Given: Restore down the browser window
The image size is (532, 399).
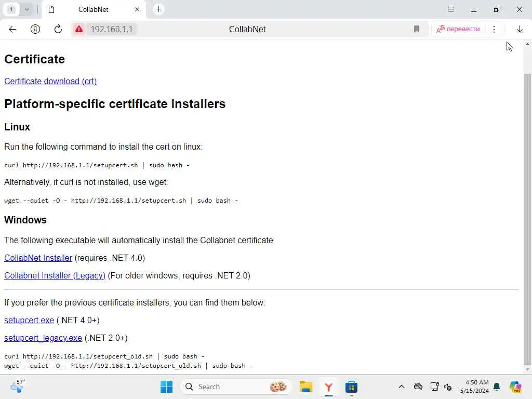Looking at the screenshot, I should point(496,9).
